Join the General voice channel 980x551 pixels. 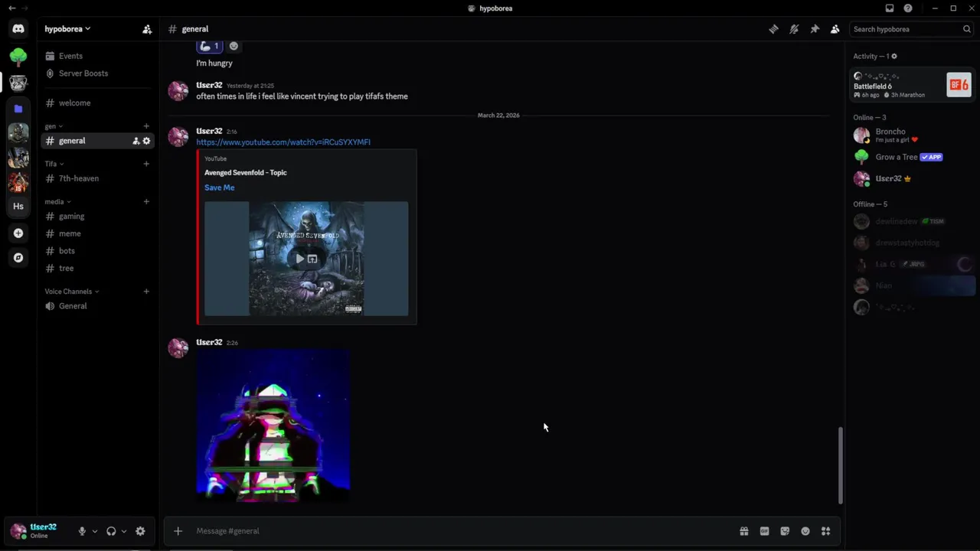pos(97,306)
